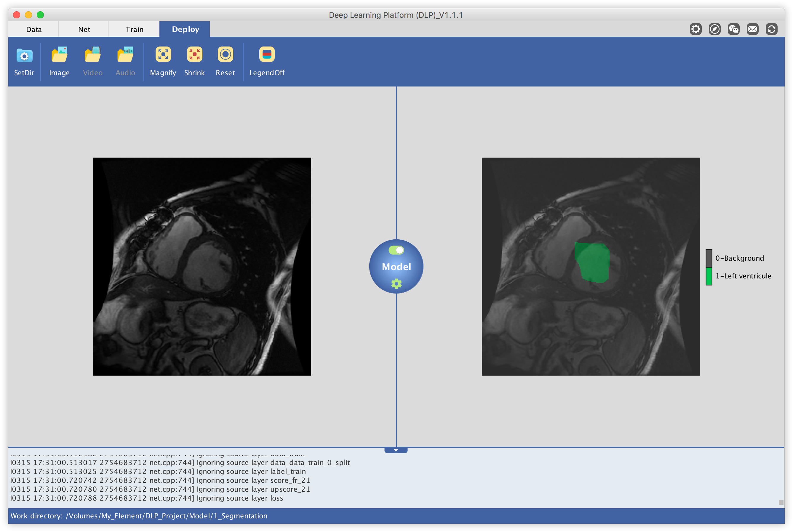Open the Data tab
The height and width of the screenshot is (532, 793).
[x=33, y=30]
